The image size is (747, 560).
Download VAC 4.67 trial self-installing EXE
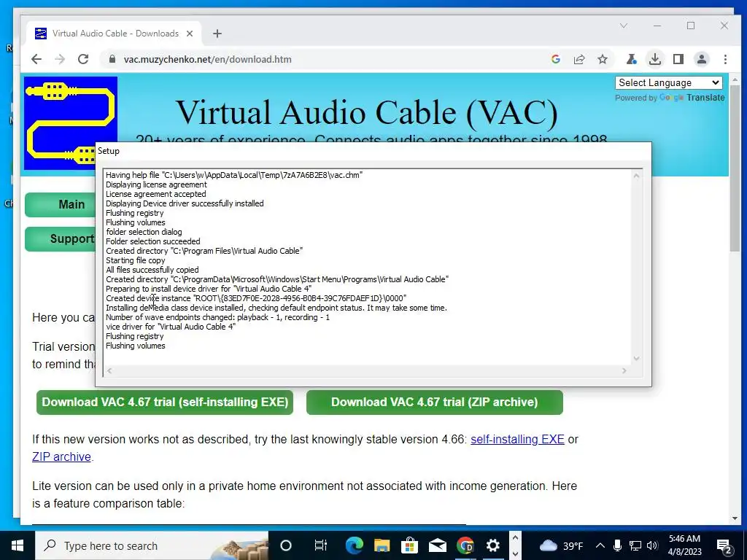[x=165, y=402]
